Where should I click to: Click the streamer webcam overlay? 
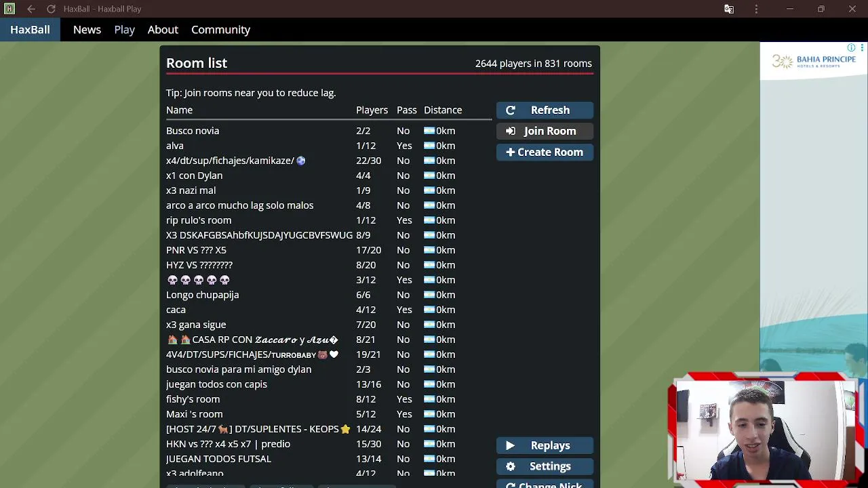coord(768,429)
